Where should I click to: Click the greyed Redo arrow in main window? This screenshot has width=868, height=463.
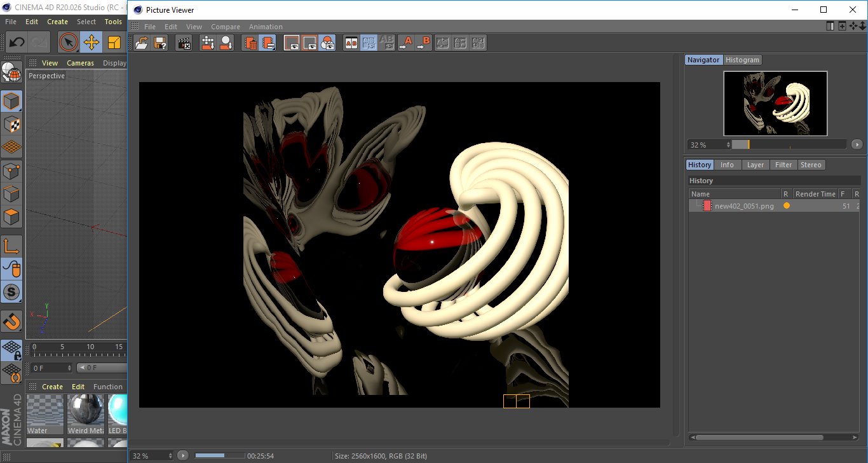[x=39, y=43]
